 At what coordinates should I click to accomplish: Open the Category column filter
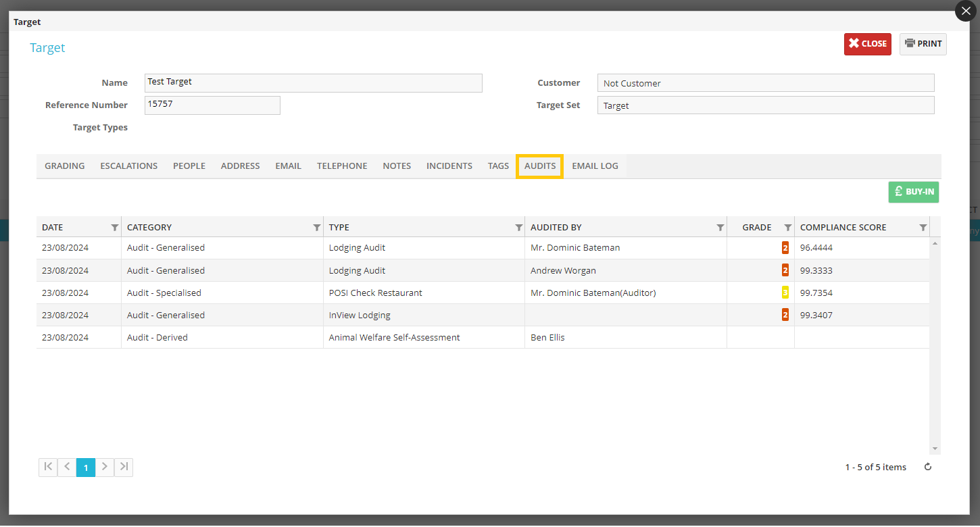(x=316, y=228)
